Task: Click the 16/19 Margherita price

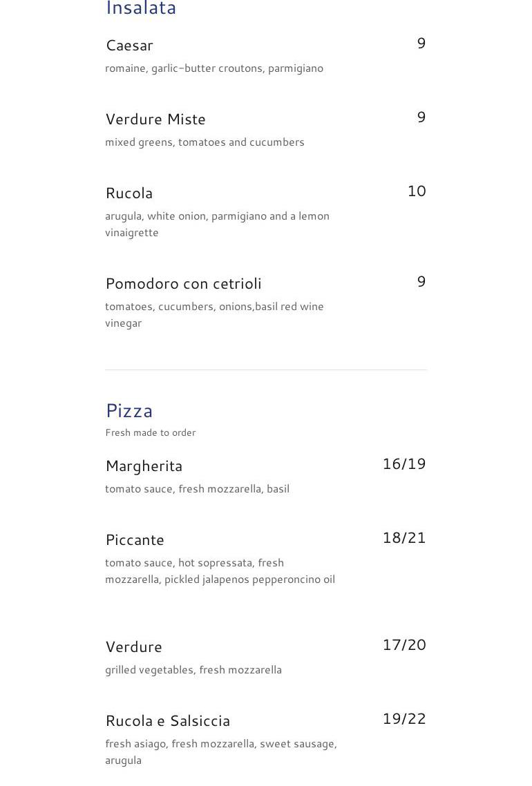Action: point(404,464)
